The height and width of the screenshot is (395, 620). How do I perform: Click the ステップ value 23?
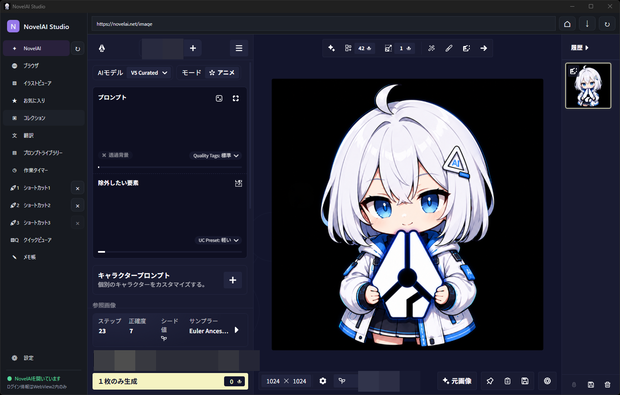coord(102,331)
